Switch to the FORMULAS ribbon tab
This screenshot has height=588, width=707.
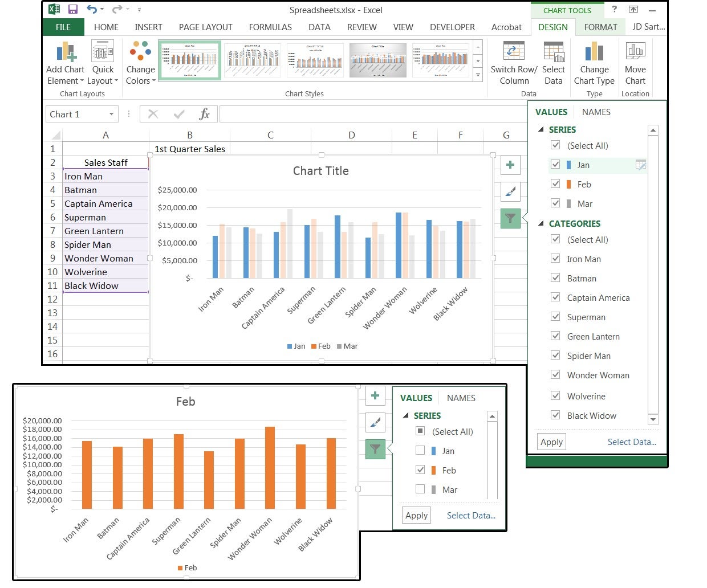pyautogui.click(x=270, y=27)
